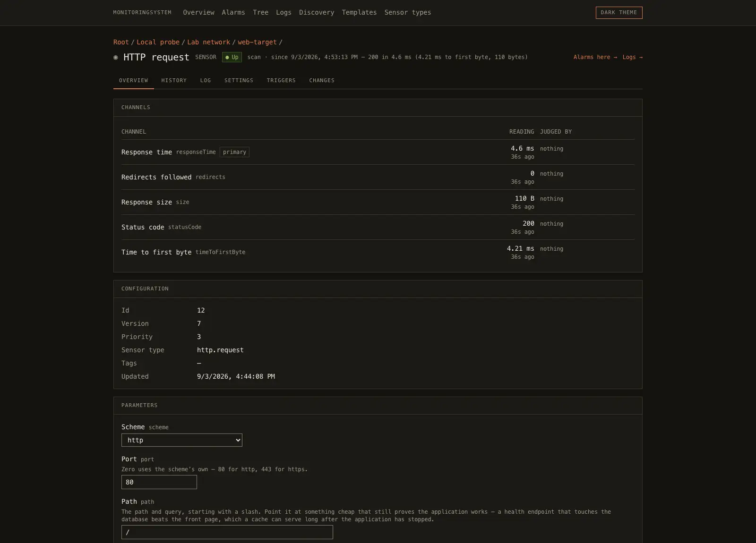Open Logs in the top navigation

(x=283, y=13)
